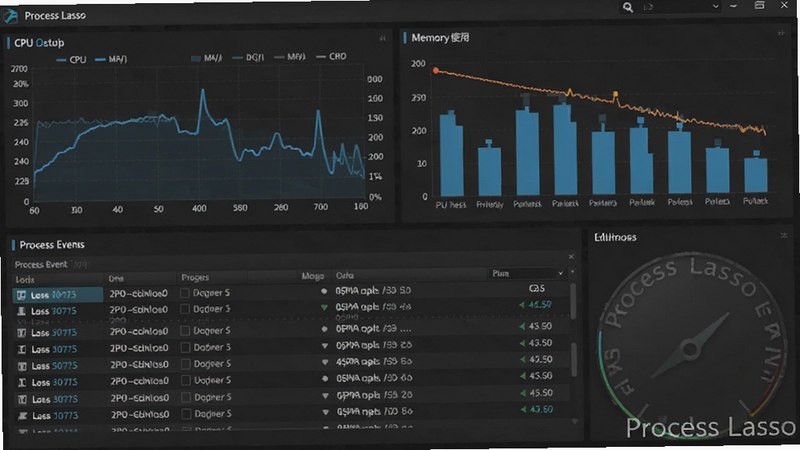Viewport: 800px width, 450px height.
Task: Click the yellow marker on memory trend line
Action: [x=615, y=94]
